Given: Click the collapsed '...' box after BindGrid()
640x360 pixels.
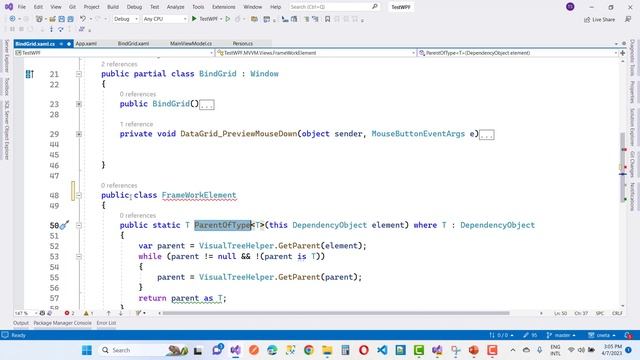Looking at the screenshot, I should point(207,105).
